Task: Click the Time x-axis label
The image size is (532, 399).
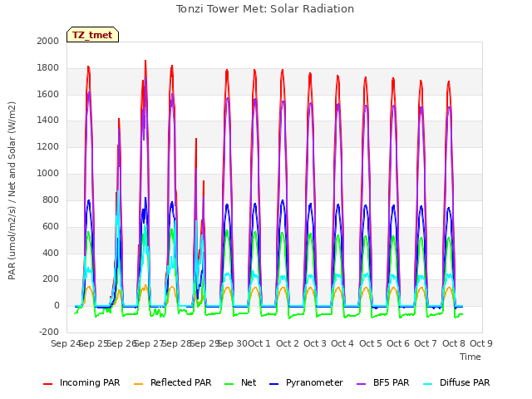Action: (x=470, y=357)
